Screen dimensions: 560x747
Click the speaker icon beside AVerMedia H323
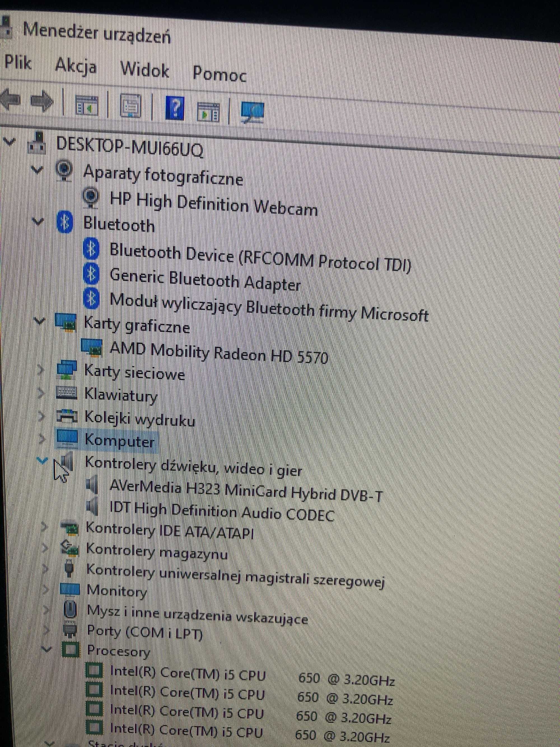92,485
